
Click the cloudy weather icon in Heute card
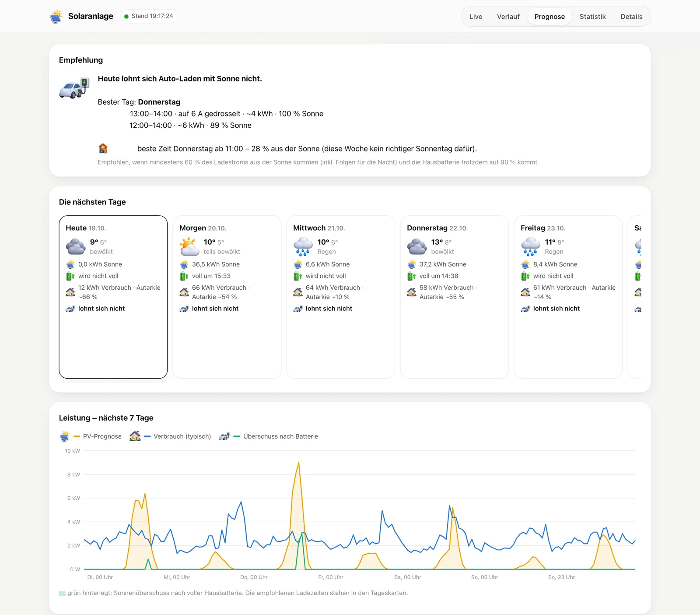point(76,246)
